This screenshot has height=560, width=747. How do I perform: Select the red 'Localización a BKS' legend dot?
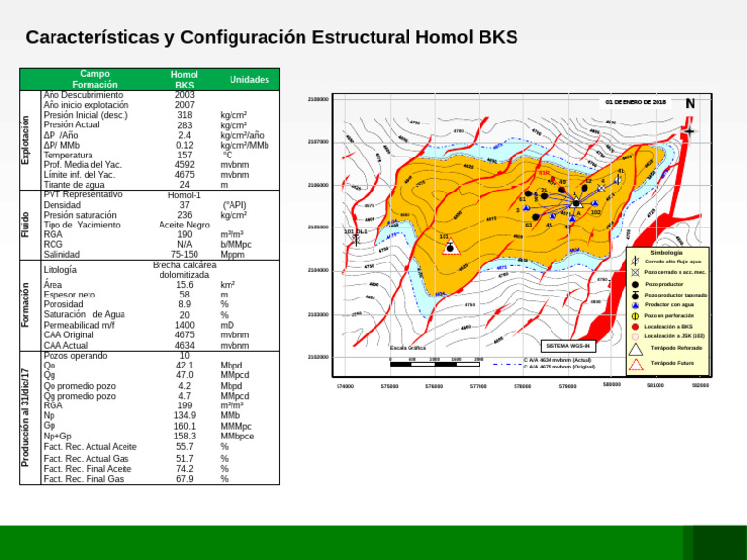coord(635,327)
